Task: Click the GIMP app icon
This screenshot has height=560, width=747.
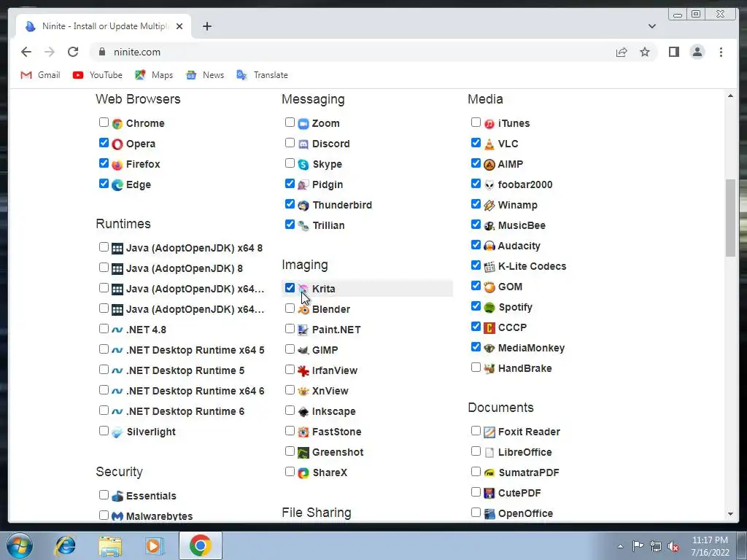Action: tap(303, 351)
